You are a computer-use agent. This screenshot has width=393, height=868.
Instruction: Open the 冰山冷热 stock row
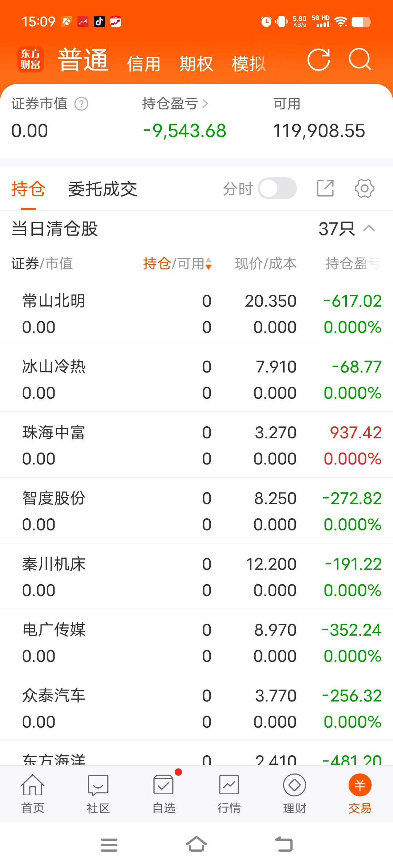196,379
